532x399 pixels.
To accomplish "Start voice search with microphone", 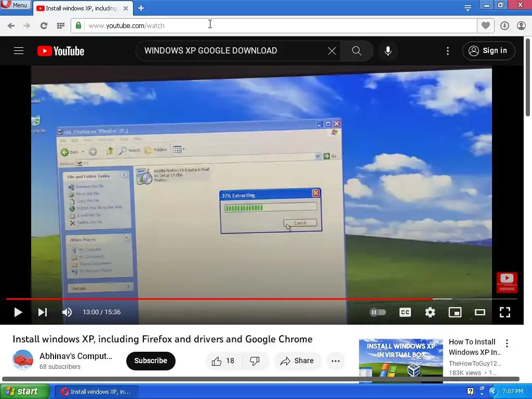I will pos(388,51).
